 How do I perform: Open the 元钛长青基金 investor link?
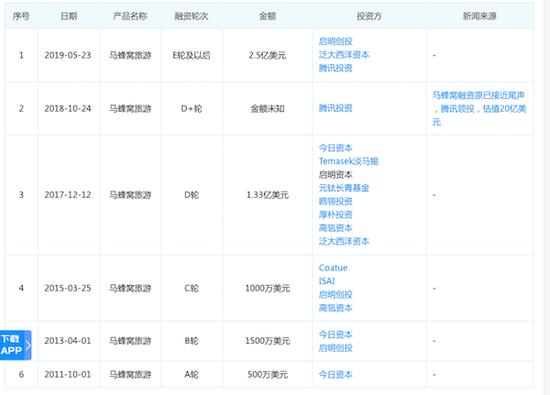[344, 188]
